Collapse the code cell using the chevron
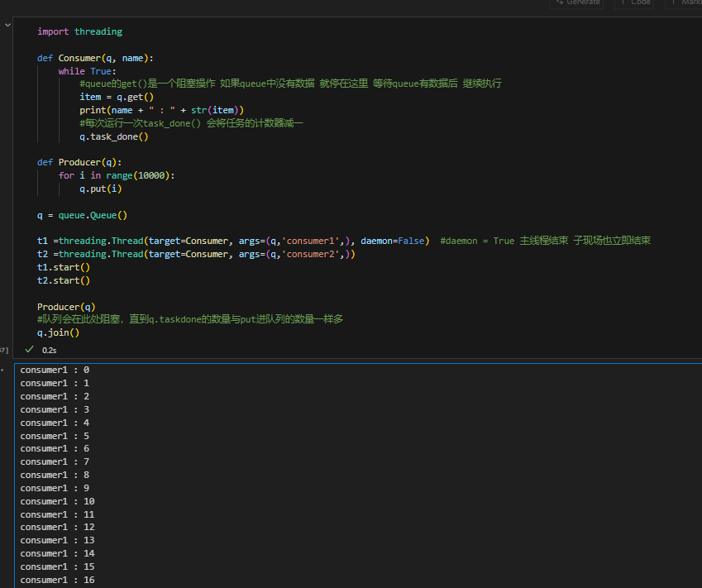702x588 pixels. point(7,26)
